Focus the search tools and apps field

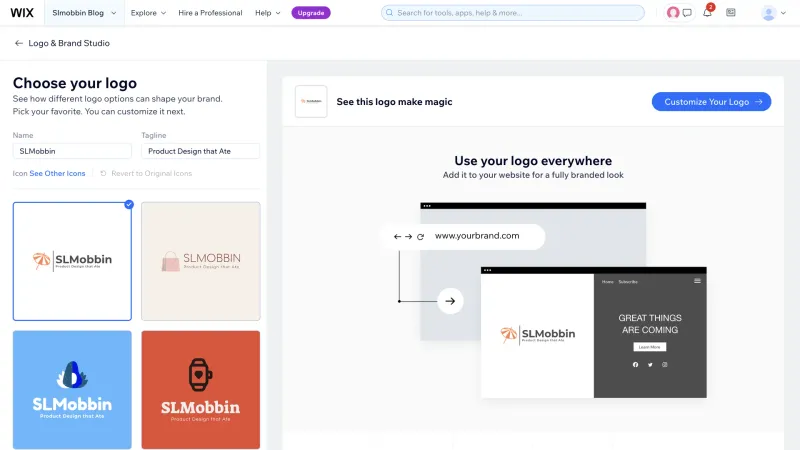click(x=513, y=13)
